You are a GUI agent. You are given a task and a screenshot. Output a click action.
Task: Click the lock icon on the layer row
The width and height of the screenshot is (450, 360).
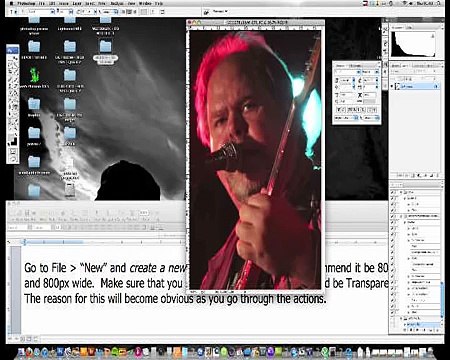click(x=436, y=87)
